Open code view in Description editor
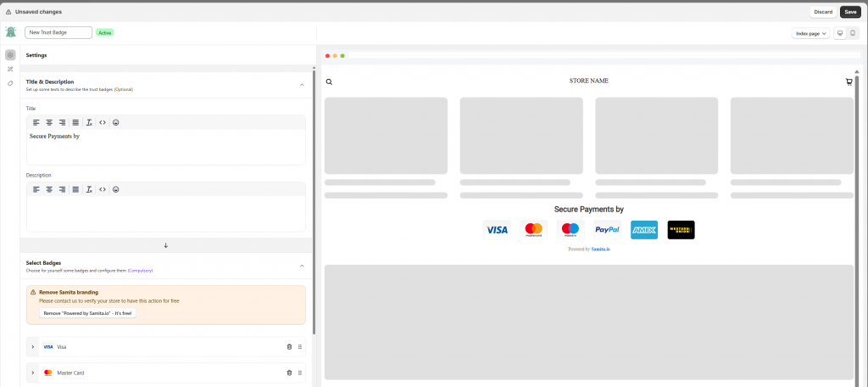 103,189
